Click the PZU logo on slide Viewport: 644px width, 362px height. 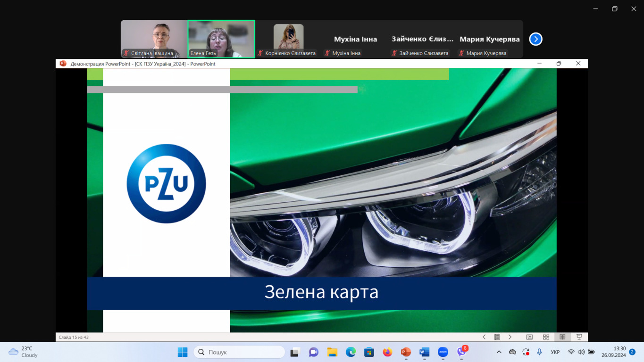(166, 183)
